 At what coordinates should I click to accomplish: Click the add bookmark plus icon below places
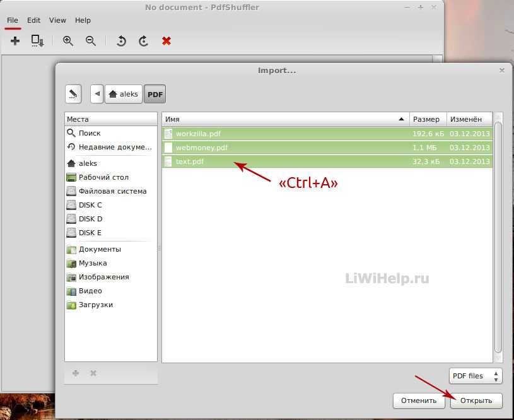point(76,373)
